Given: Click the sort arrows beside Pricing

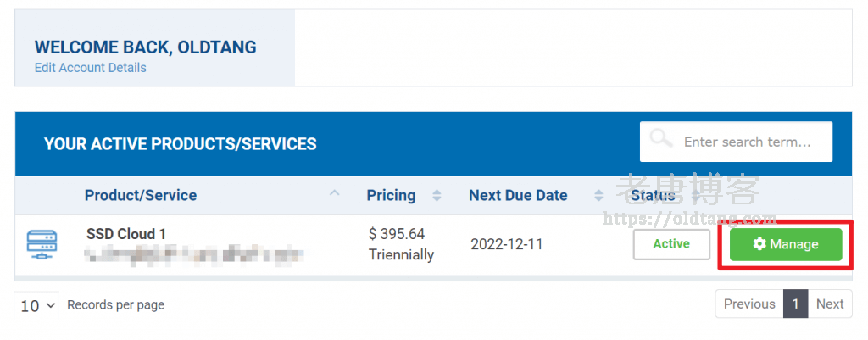Looking at the screenshot, I should click(x=437, y=196).
